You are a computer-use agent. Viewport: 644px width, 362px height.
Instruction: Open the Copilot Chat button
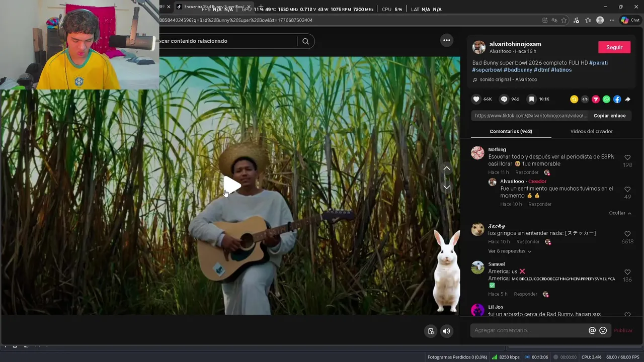[630, 20]
